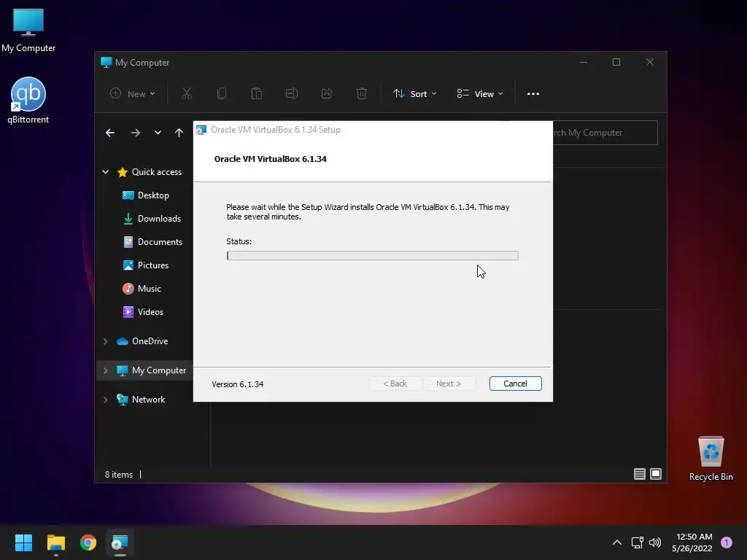Expand the Network tree node

click(x=105, y=400)
